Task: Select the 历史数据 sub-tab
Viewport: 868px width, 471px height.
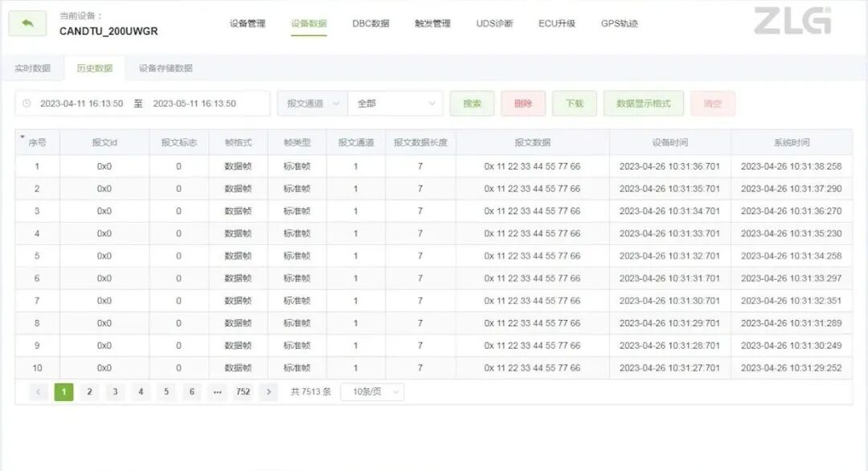Action: coord(95,68)
